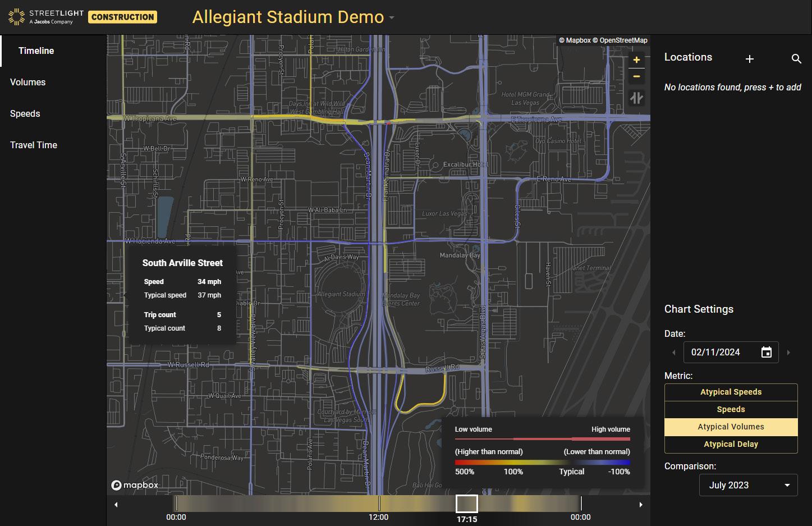Open the Travel Time section
This screenshot has width=812, height=526.
pos(34,145)
